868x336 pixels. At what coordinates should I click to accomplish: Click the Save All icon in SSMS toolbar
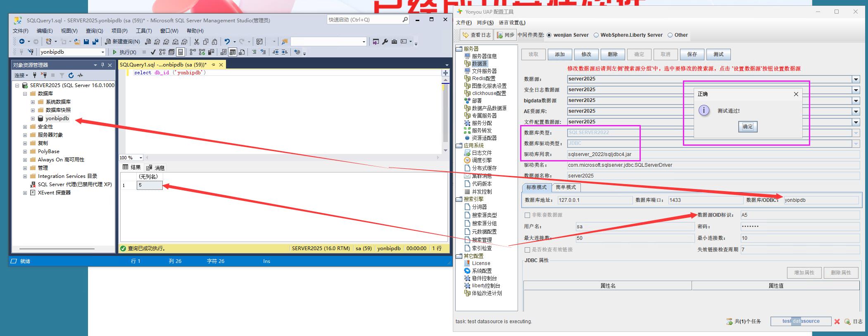click(x=95, y=41)
